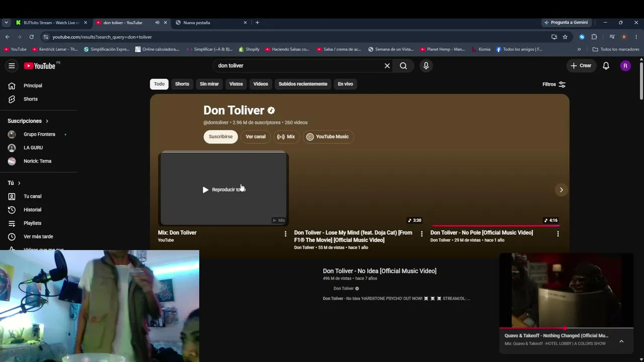Bookmark this page with the star icon
644x362 pixels.
(x=565, y=37)
